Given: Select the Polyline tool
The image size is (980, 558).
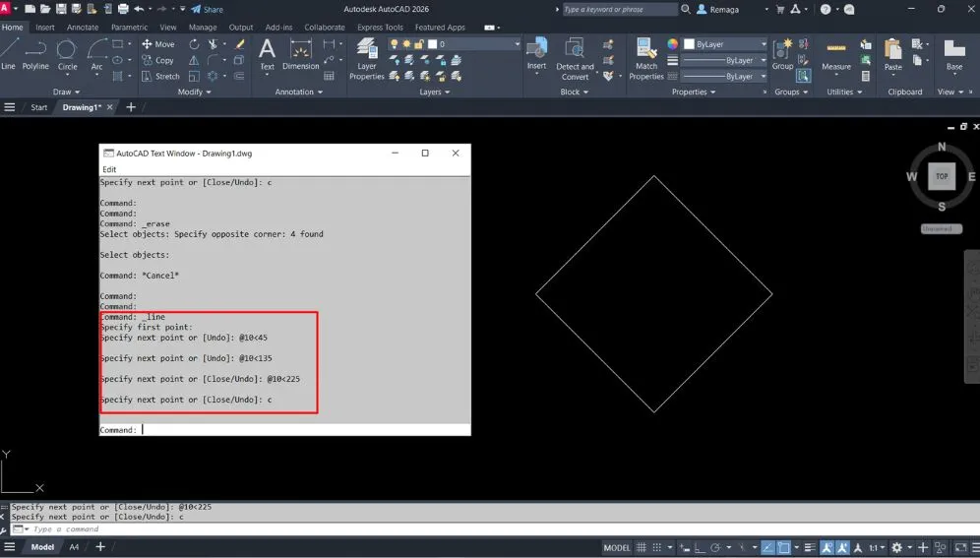Looking at the screenshot, I should [x=35, y=53].
